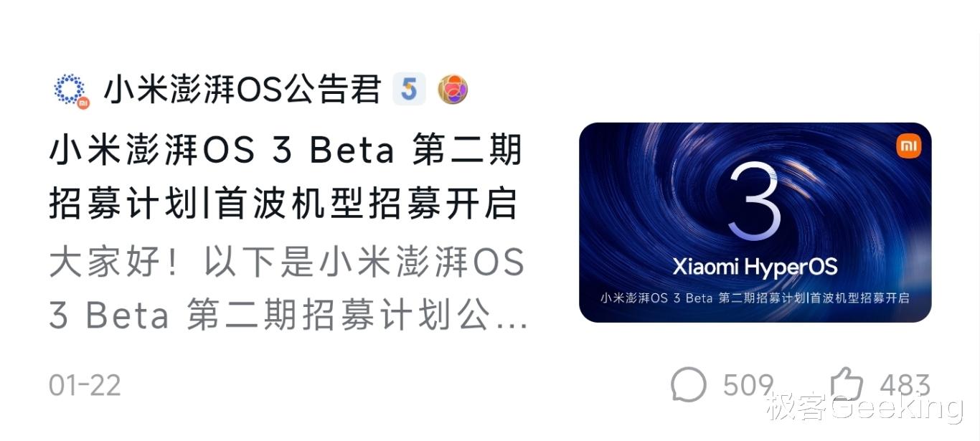Screen dimensions: 980x441
Task: Open the post titled 小米澎湃OS 3 Beta 第二期
Action: tap(286, 150)
